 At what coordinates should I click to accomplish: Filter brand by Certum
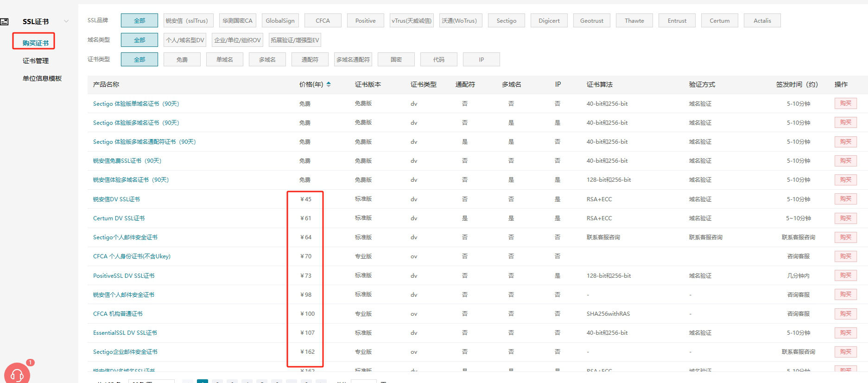[720, 21]
